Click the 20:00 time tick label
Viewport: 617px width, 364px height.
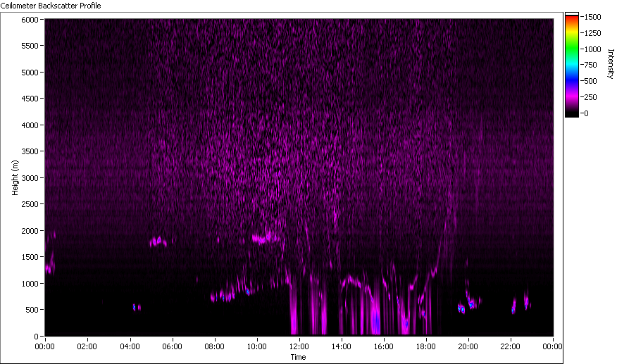pyautogui.click(x=468, y=346)
